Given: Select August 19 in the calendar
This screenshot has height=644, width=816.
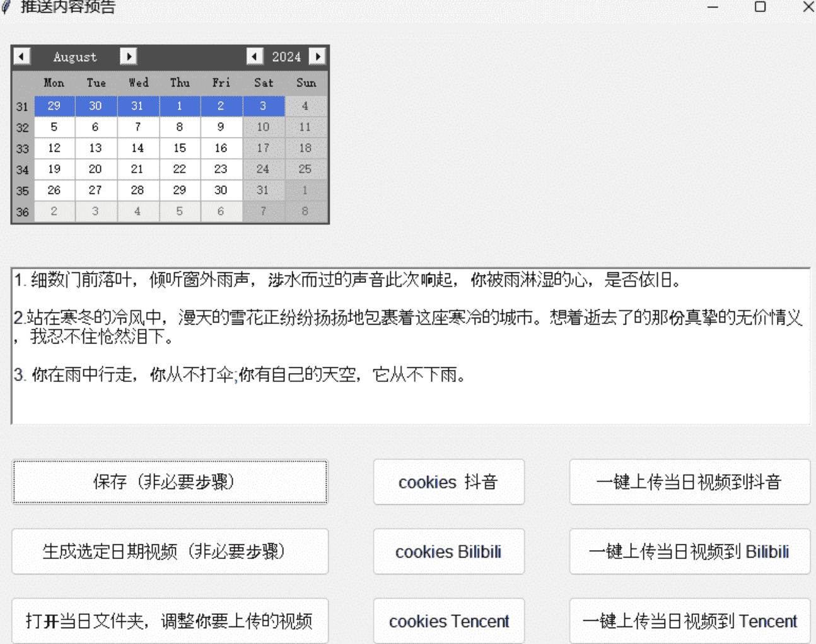Looking at the screenshot, I should 54,169.
